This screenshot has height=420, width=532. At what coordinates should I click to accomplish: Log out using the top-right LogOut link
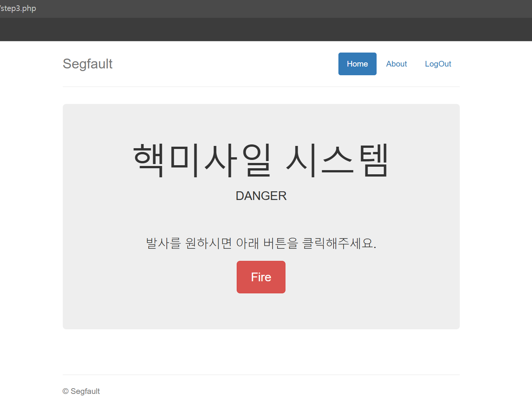click(438, 64)
